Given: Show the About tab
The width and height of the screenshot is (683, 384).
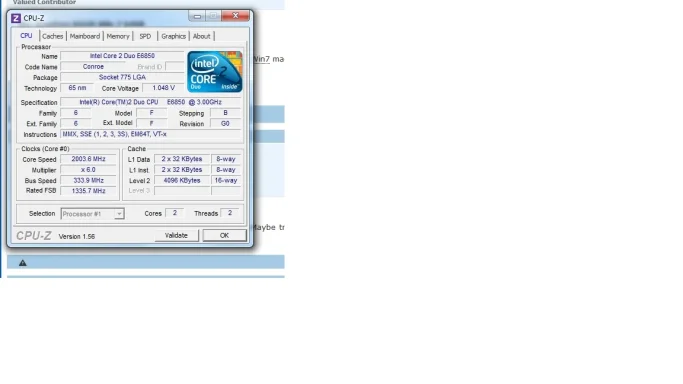Looking at the screenshot, I should 202,36.
